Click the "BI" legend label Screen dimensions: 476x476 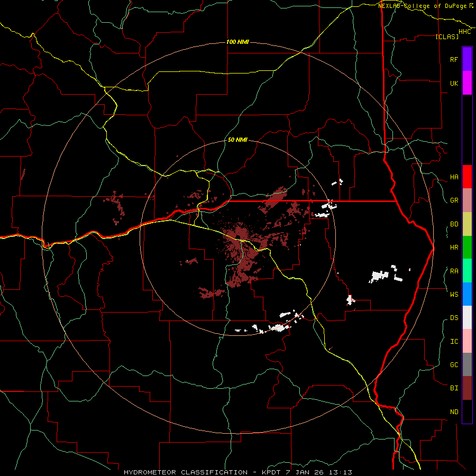(454, 388)
